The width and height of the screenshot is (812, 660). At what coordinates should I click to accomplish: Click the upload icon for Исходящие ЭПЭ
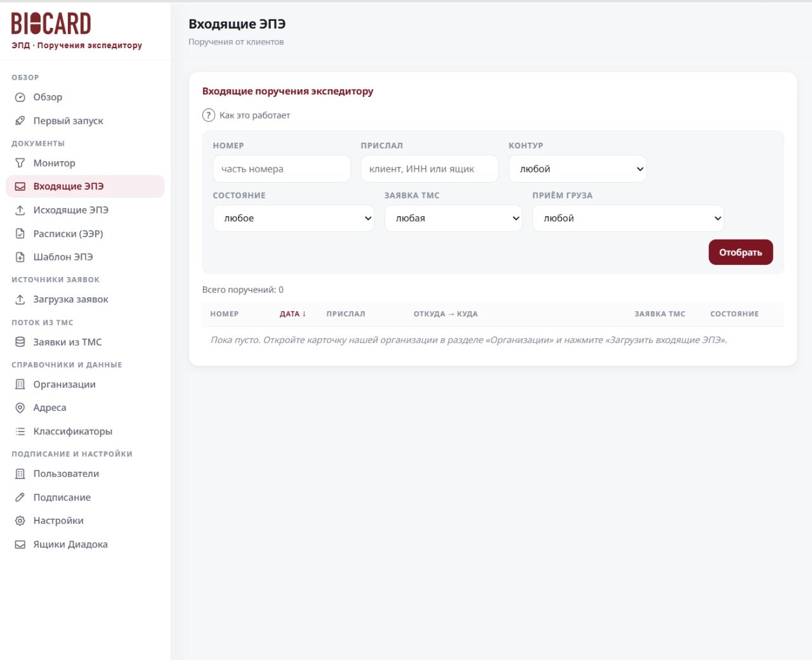(x=20, y=210)
